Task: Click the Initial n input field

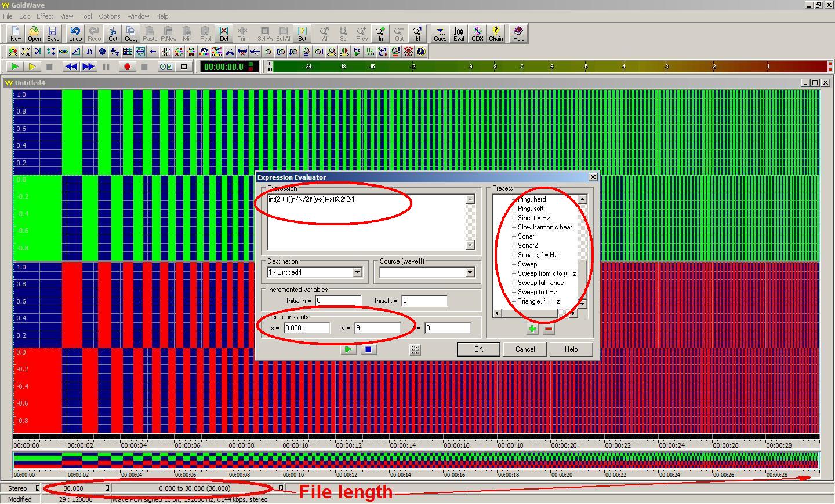Action: pos(338,301)
